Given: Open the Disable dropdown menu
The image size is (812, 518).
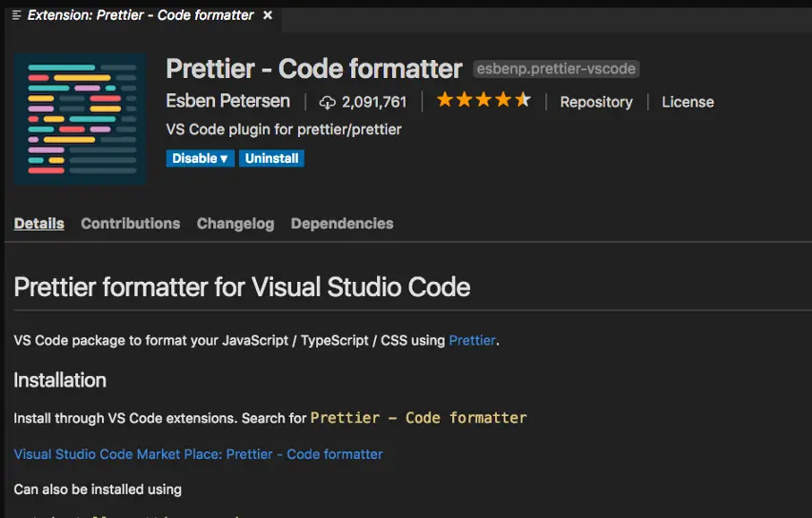Looking at the screenshot, I should click(200, 158).
